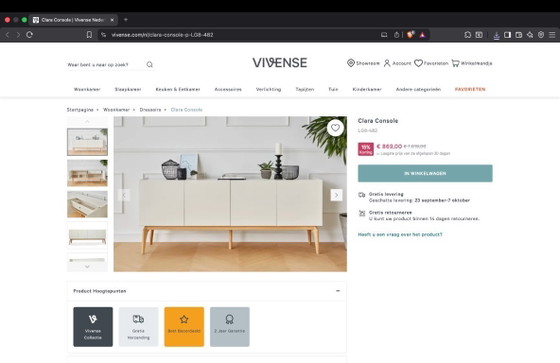
Task: Open the browser wallet icon
Action: [519, 35]
